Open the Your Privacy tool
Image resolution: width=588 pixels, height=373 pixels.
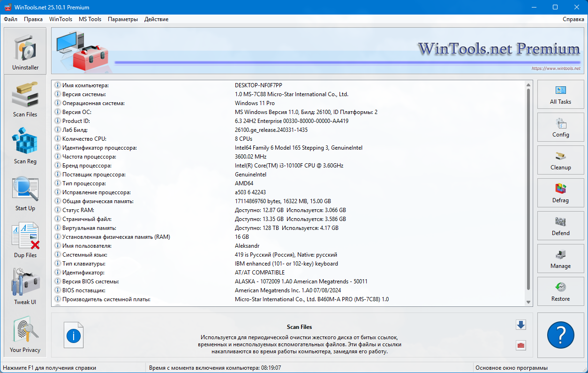pos(25,334)
